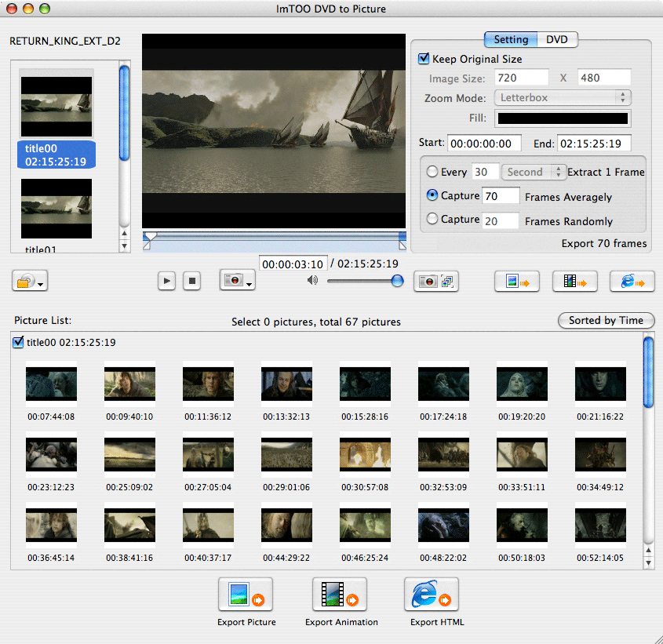Open the arrow beside the folder button
Image resolution: width=663 pixels, height=644 pixels.
pos(41,285)
